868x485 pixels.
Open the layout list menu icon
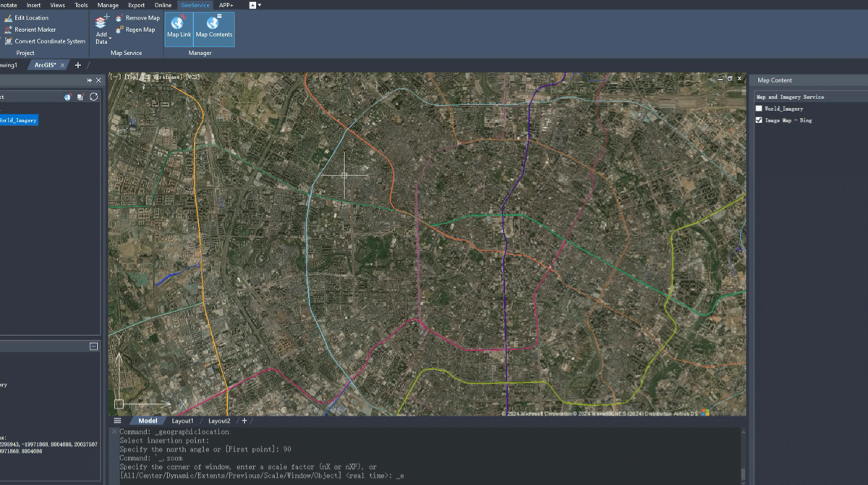point(117,421)
